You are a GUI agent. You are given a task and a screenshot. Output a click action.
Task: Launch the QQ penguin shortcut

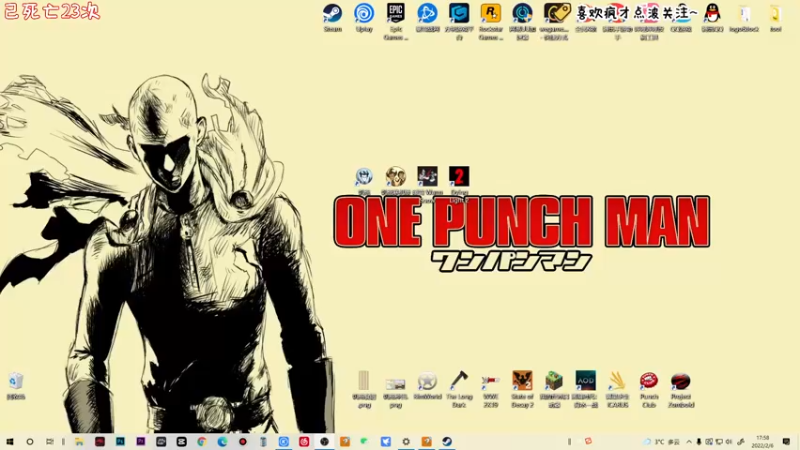click(x=712, y=17)
